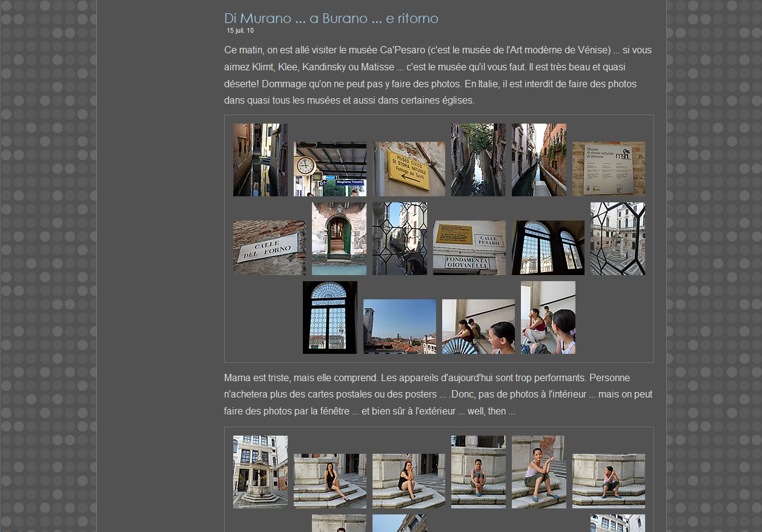This screenshot has width=762, height=532.
Task: Open the photo of woman in lavender top waving
Action: (539, 472)
